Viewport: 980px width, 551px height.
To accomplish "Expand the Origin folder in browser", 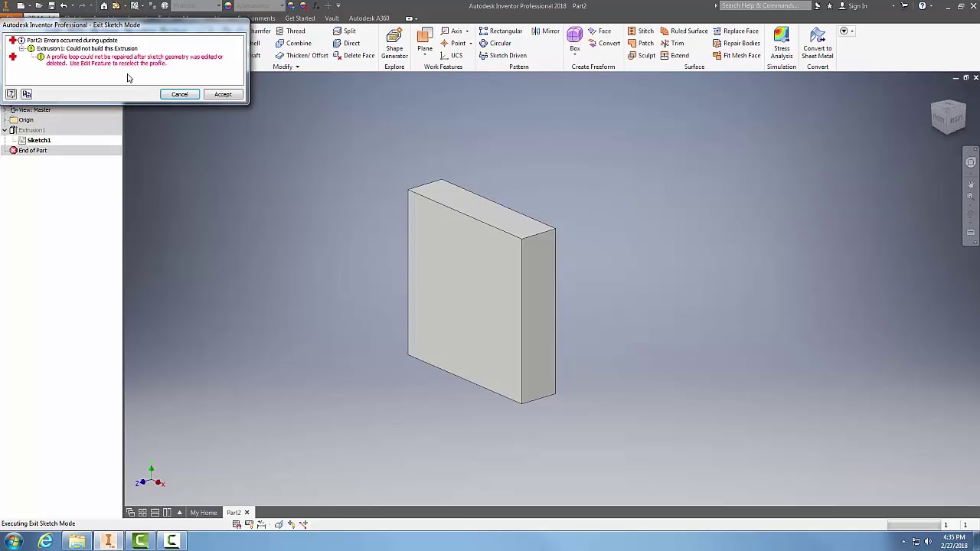I will pos(4,120).
